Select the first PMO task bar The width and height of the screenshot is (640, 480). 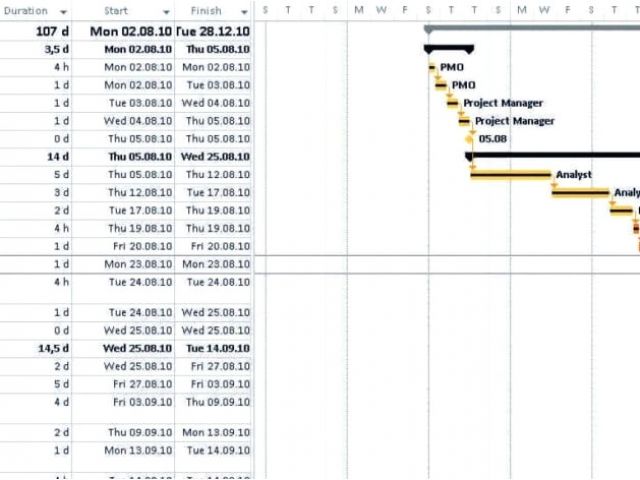(432, 67)
